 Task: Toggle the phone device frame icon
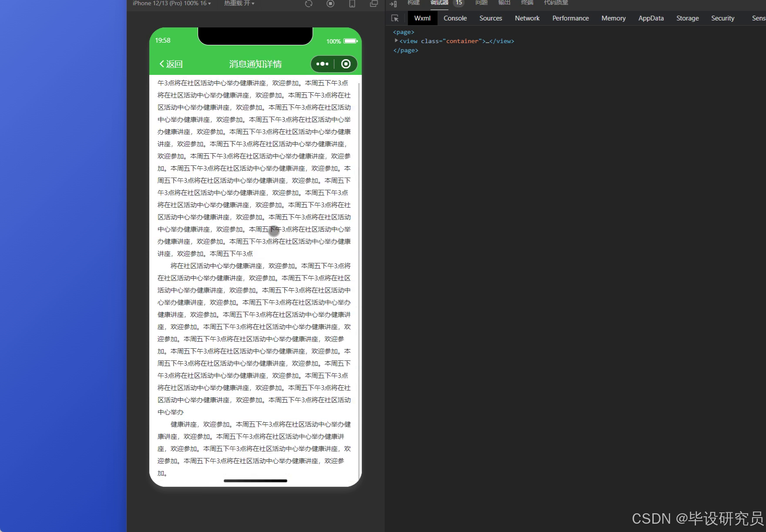(352, 3)
